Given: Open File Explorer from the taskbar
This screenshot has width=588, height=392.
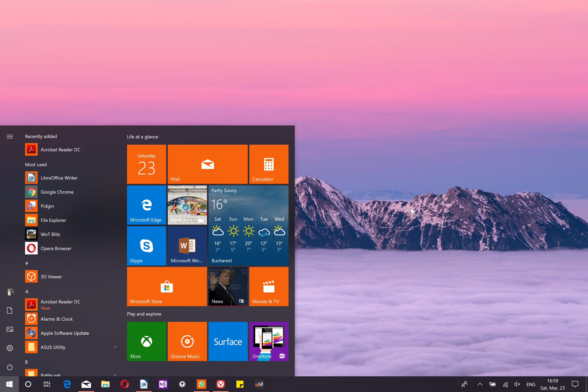Looking at the screenshot, I should click(105, 384).
